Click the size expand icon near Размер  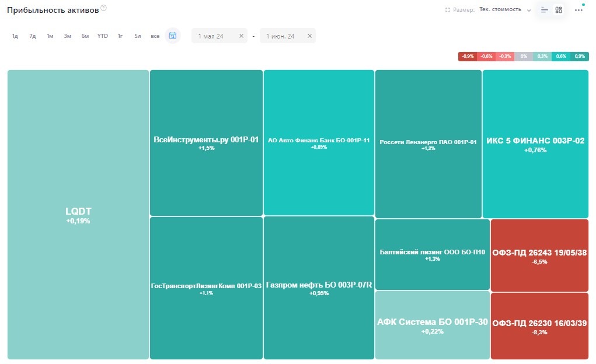click(447, 10)
